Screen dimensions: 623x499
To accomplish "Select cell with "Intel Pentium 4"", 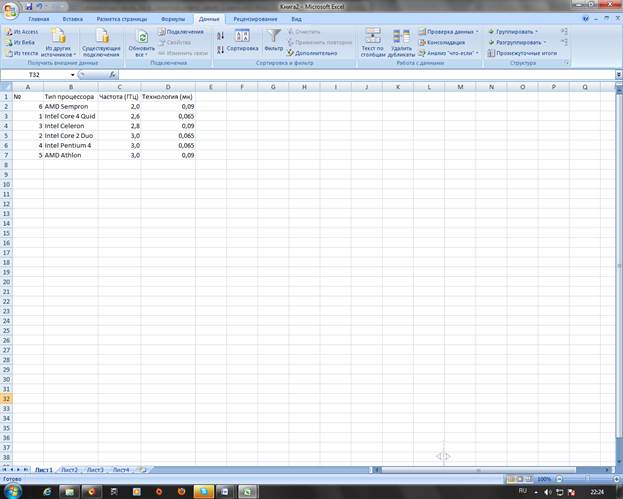I will [71, 145].
